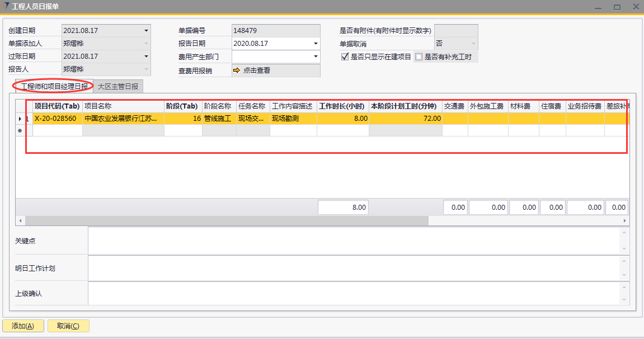Maximize the 工程人员日报单 window
The height and width of the screenshot is (339, 644).
(x=617, y=7)
